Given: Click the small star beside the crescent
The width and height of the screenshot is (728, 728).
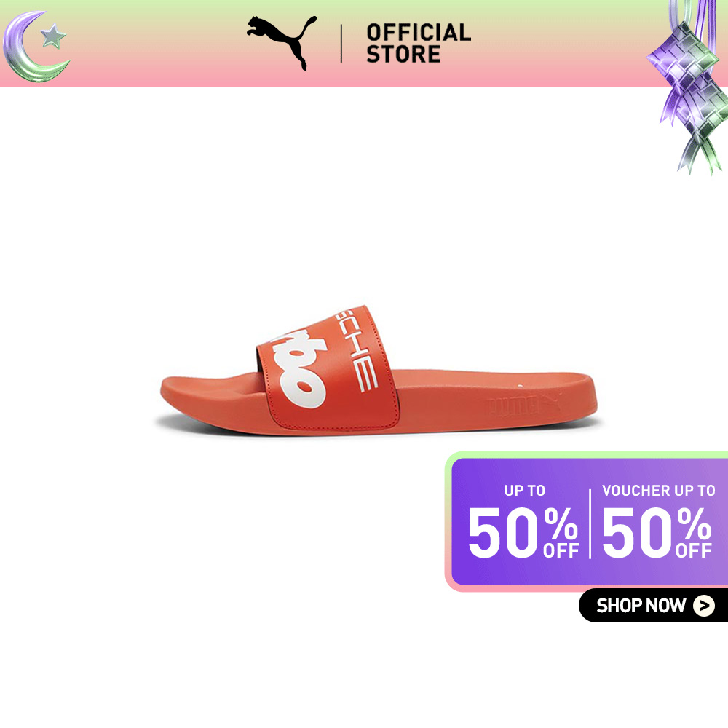Looking at the screenshot, I should tap(53, 36).
